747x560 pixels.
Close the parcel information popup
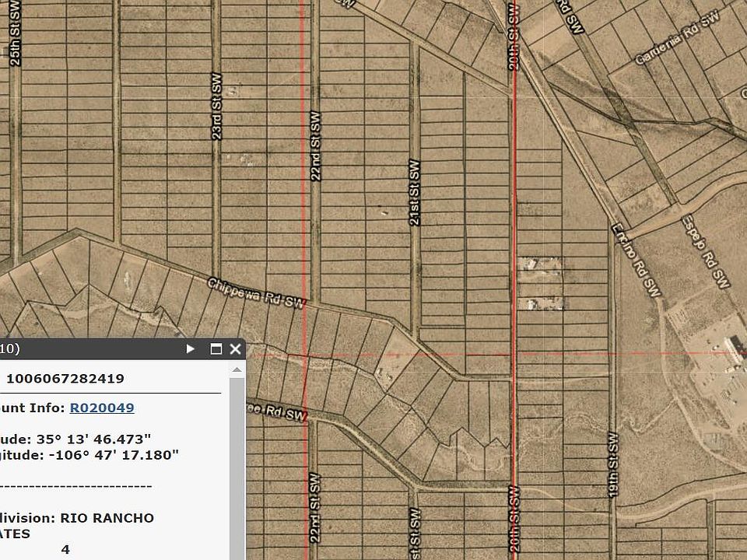[x=235, y=349]
